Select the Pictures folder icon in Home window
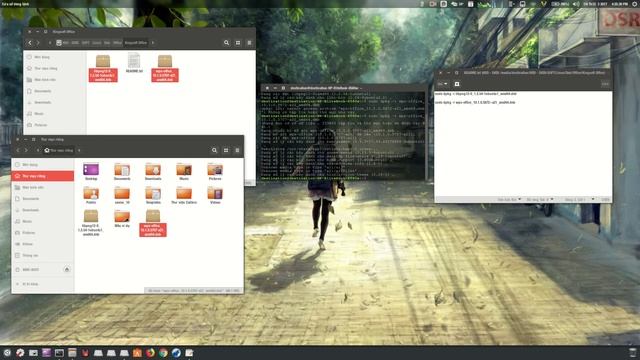Viewport: 640px width, 360px height. point(215,169)
